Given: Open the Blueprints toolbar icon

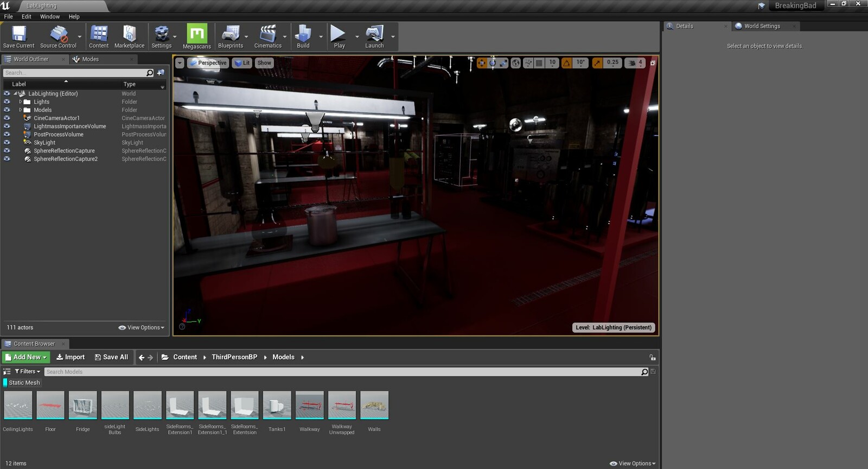Looking at the screenshot, I should 231,37.
